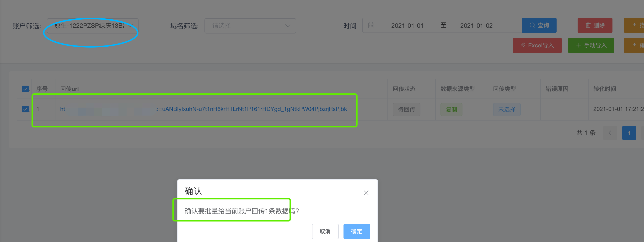The height and width of the screenshot is (242, 644).
Task: Click the end date 2021-01-02 field
Action: 476,26
